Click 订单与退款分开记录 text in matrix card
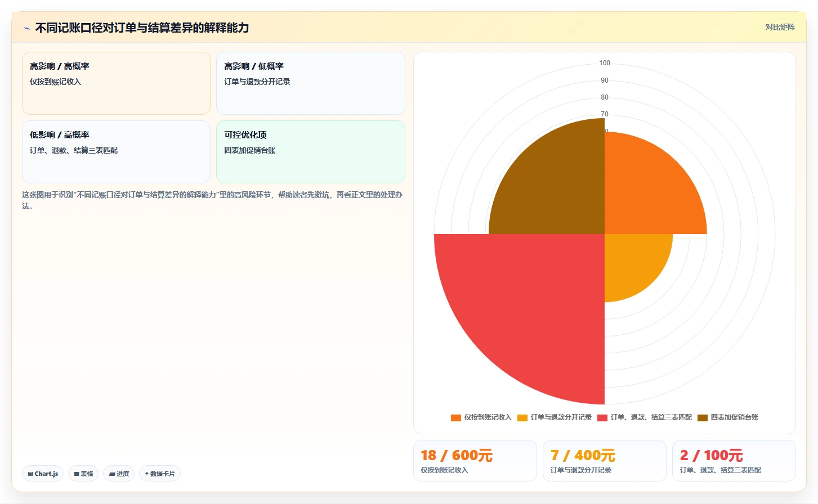 (x=257, y=82)
